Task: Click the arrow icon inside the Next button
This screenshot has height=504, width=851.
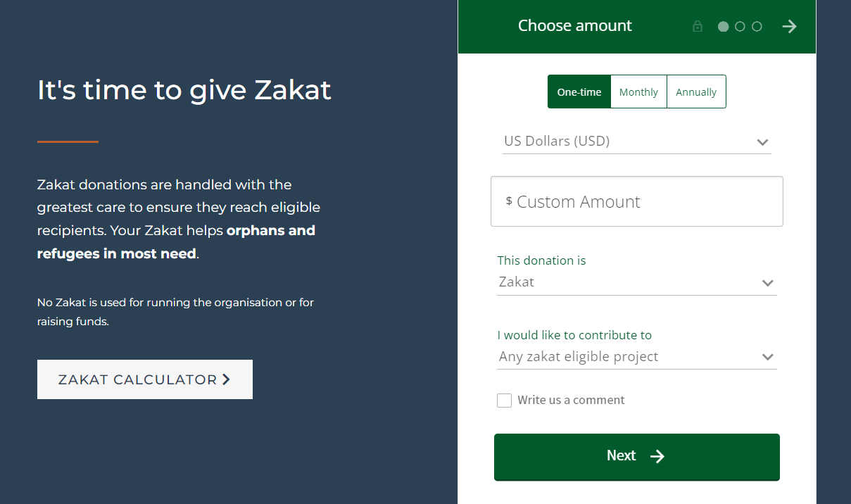Action: pos(657,456)
